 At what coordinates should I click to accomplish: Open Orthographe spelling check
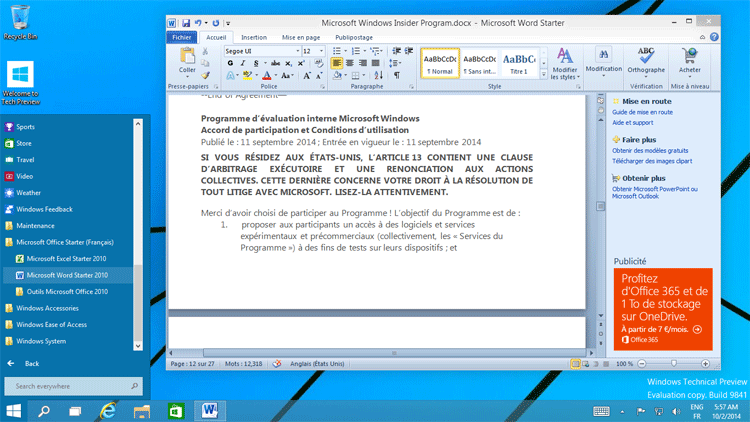pyautogui.click(x=646, y=62)
